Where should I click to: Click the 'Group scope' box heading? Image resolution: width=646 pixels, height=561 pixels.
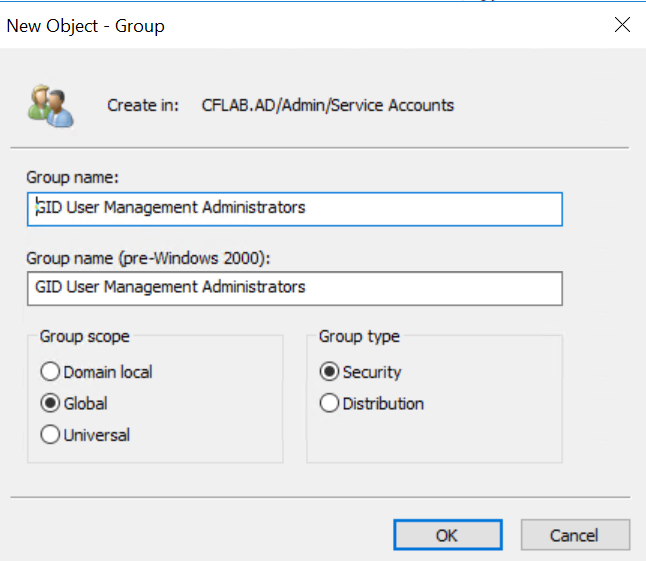tap(85, 337)
